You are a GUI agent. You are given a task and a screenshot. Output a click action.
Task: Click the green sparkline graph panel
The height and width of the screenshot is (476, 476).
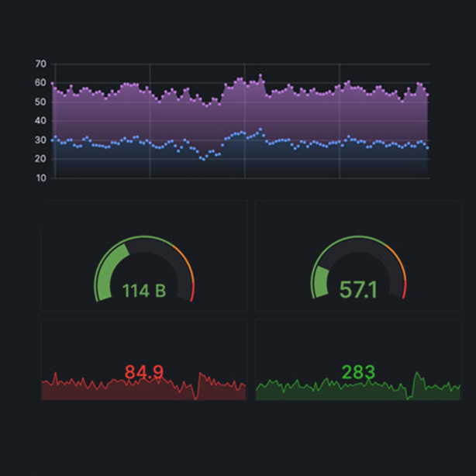358,360
